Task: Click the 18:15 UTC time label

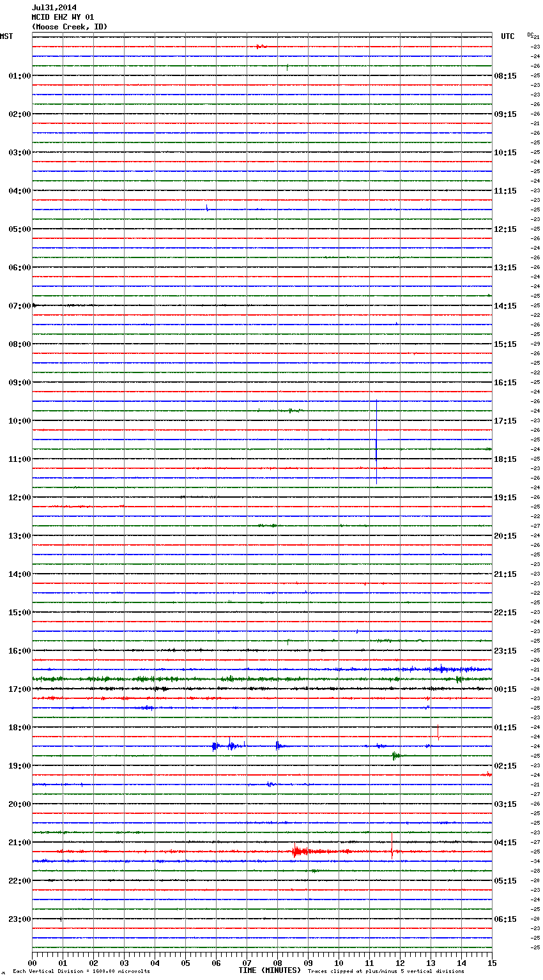Action: 505,459
